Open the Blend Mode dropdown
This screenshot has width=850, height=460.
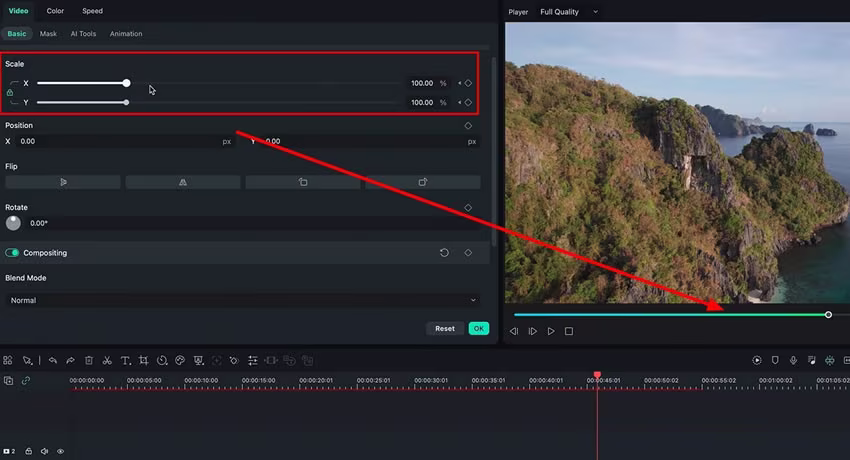pyautogui.click(x=243, y=300)
